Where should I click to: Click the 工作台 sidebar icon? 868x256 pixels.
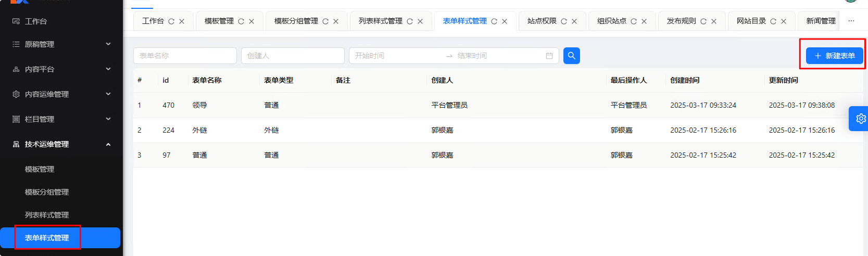tap(16, 21)
